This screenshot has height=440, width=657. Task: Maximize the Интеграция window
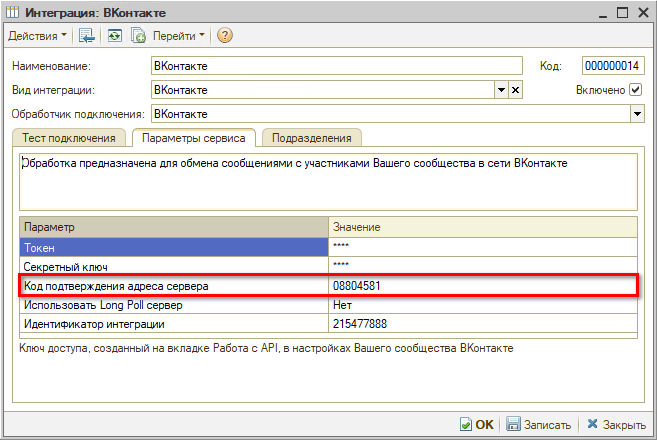(x=623, y=13)
